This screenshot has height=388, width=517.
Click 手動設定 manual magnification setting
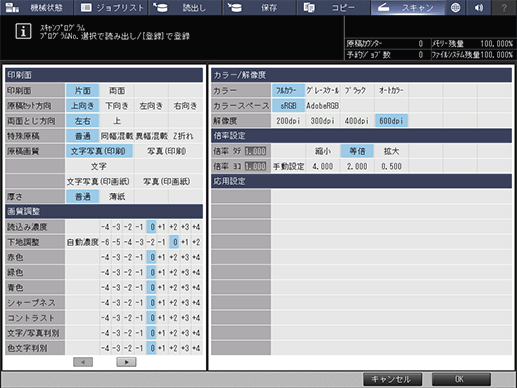(288, 166)
